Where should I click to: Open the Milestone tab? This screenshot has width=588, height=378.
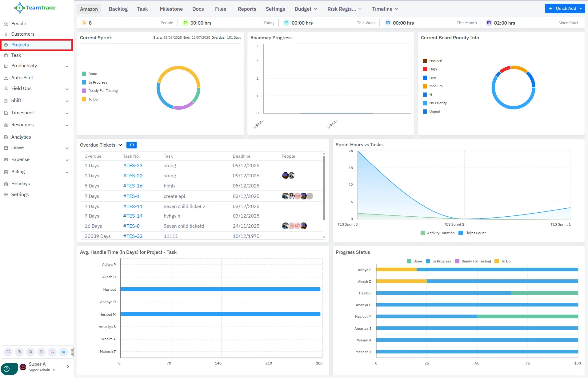pyautogui.click(x=171, y=9)
